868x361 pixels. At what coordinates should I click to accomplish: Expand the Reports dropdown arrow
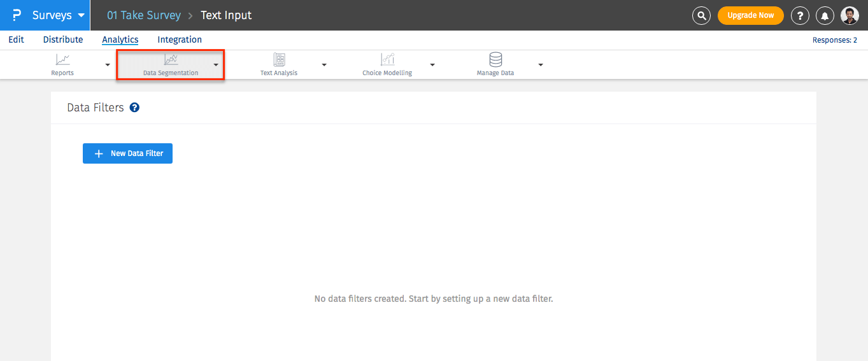click(x=108, y=65)
